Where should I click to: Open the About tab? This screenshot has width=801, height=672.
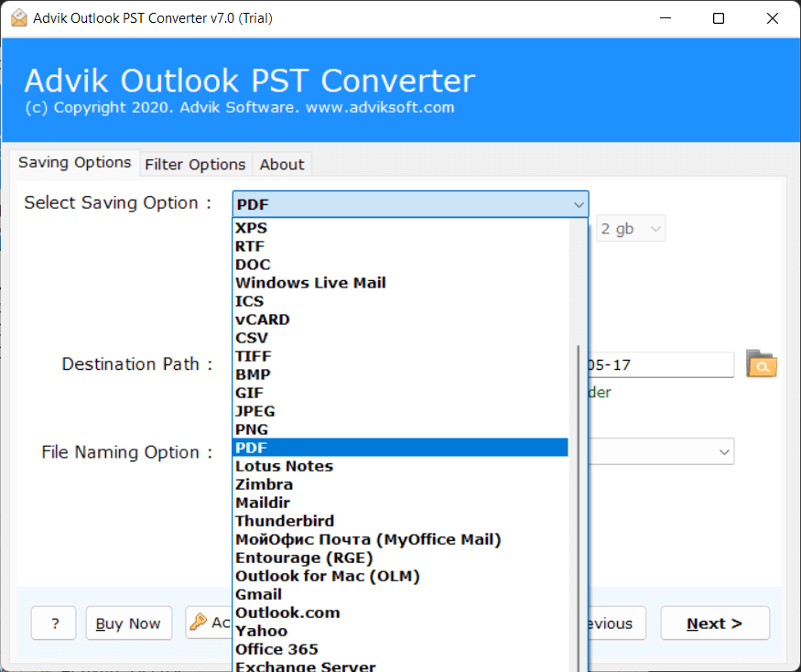281,164
